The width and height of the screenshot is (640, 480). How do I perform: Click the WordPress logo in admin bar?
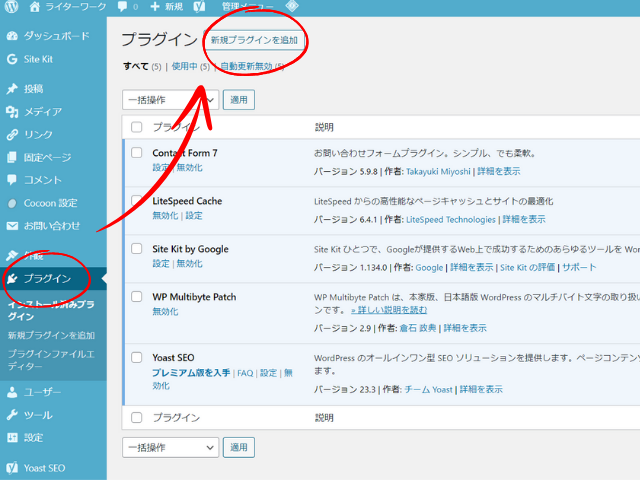(x=11, y=7)
